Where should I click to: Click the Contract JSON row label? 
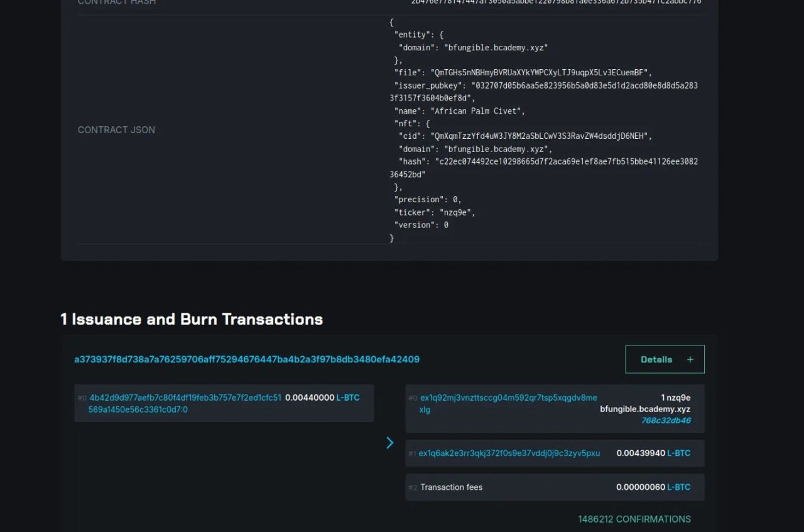[x=116, y=130]
